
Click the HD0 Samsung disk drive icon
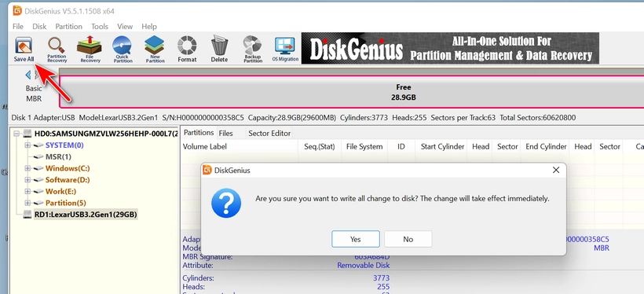pos(27,134)
